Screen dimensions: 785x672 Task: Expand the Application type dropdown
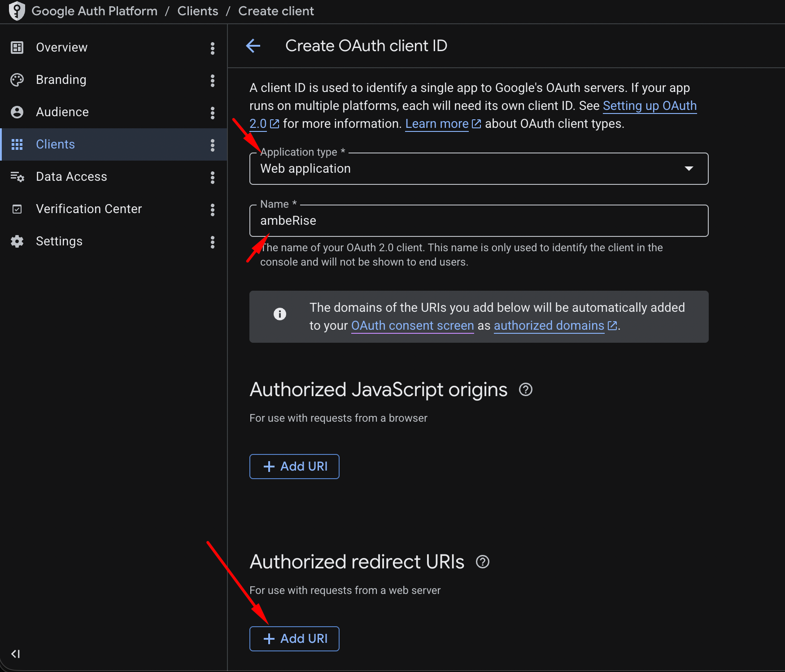[479, 169]
